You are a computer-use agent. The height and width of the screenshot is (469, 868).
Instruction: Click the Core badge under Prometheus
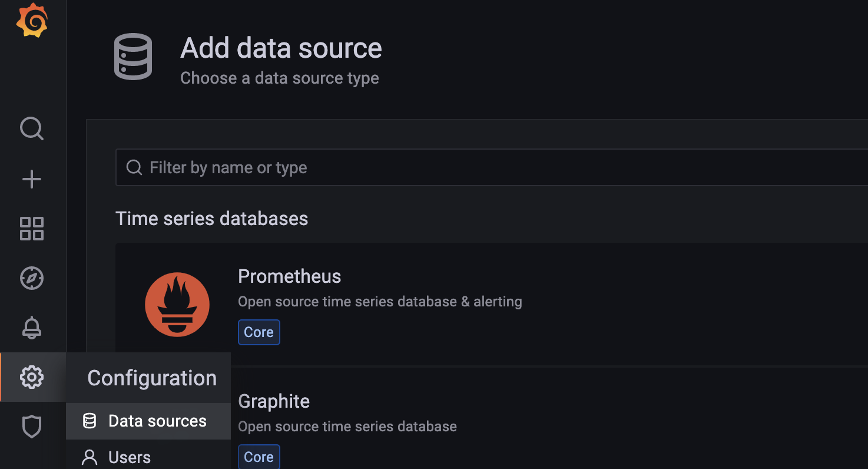(259, 332)
